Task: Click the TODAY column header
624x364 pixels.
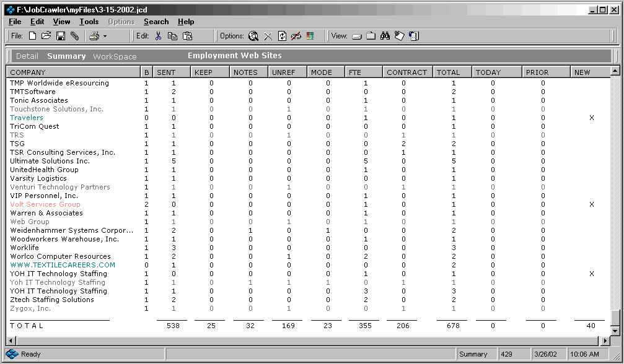Action: coord(497,72)
